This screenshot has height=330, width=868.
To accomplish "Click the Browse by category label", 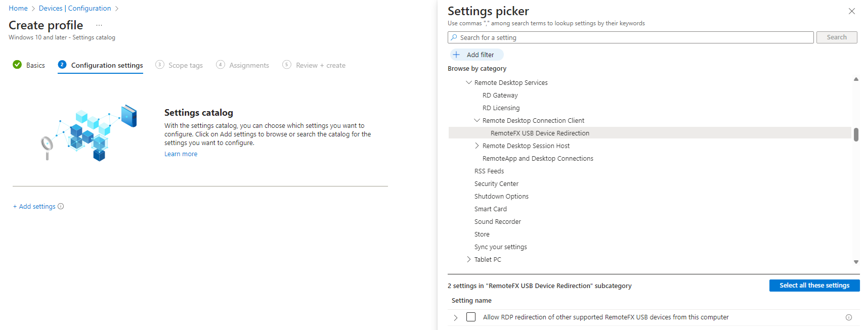I will pyautogui.click(x=477, y=68).
